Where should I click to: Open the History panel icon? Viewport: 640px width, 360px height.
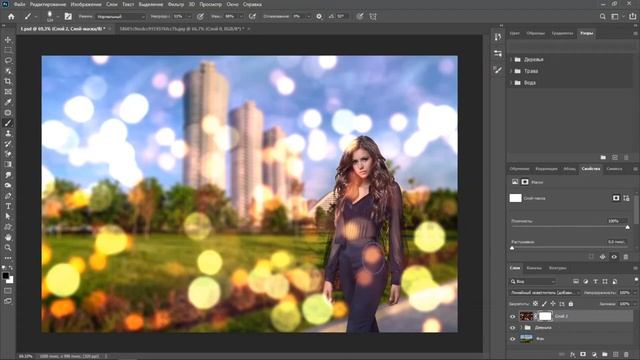click(x=498, y=37)
